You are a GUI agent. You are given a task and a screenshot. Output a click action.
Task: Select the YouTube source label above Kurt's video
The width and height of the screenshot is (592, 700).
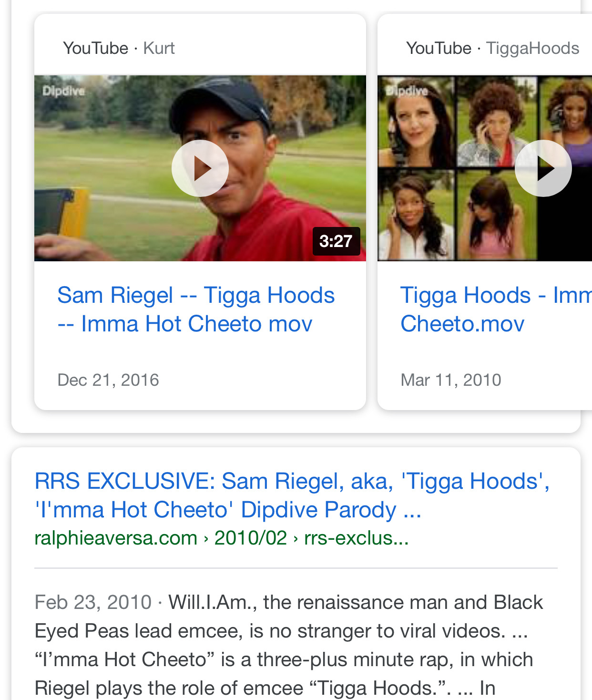pyautogui.click(x=95, y=48)
